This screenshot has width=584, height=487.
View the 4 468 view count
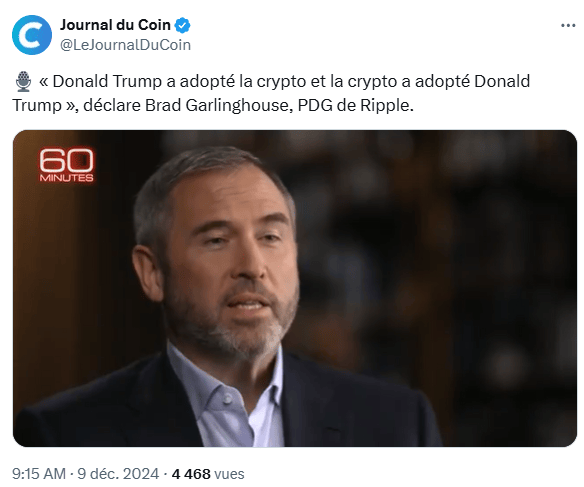point(191,474)
